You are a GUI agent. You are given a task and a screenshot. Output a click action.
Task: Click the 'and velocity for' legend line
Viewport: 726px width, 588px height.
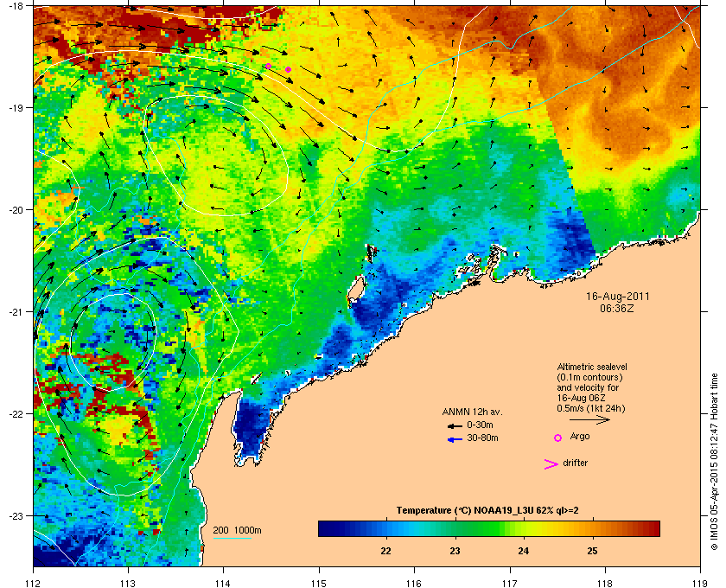pyautogui.click(x=588, y=387)
